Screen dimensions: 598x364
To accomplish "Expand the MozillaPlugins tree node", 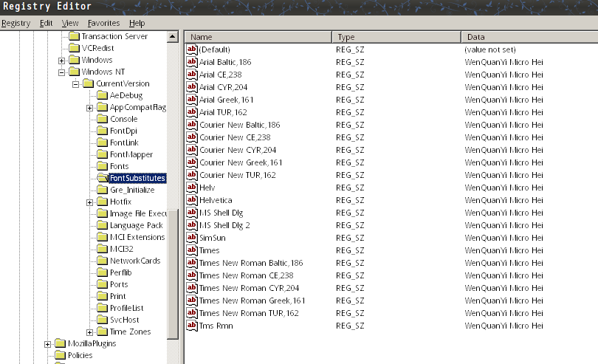I will (x=47, y=345).
